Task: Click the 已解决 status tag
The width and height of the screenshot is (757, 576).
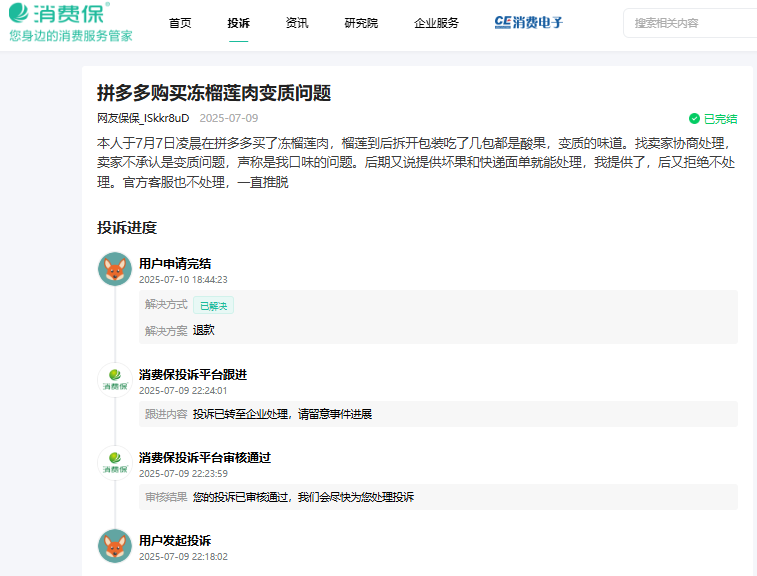Action: click(x=213, y=306)
